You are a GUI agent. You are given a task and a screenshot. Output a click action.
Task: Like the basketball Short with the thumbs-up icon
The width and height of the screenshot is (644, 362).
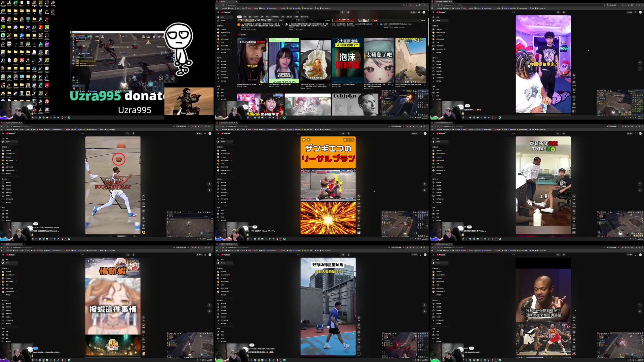coord(143,196)
